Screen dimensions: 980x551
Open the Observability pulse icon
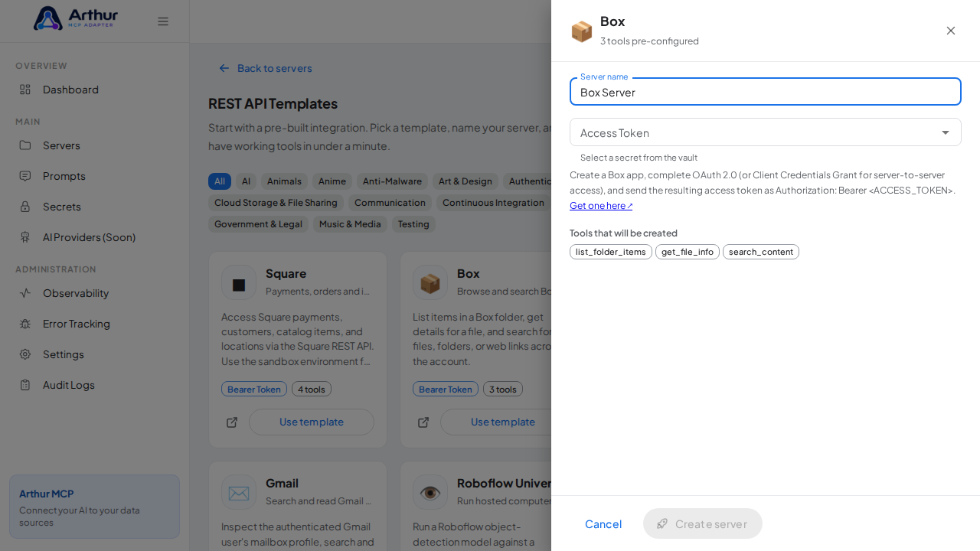tap(25, 293)
